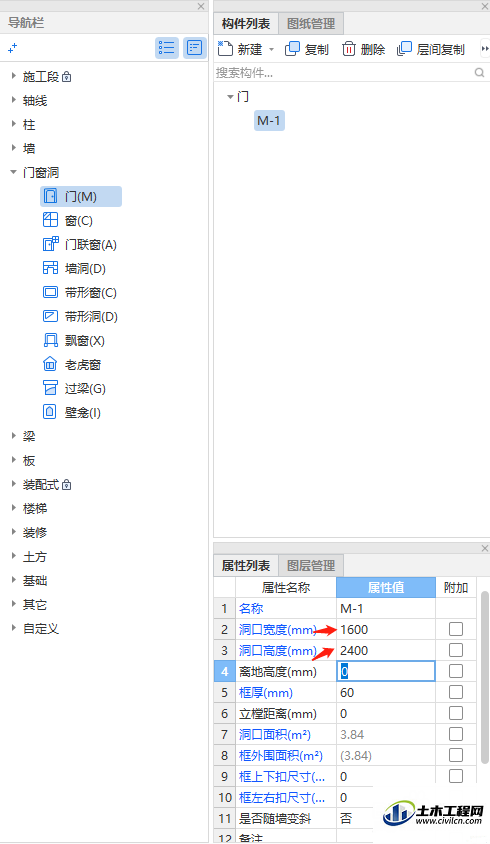Screen dimensions: 490x844
Task: Click the 删除 trash icon
Action: pos(348,49)
